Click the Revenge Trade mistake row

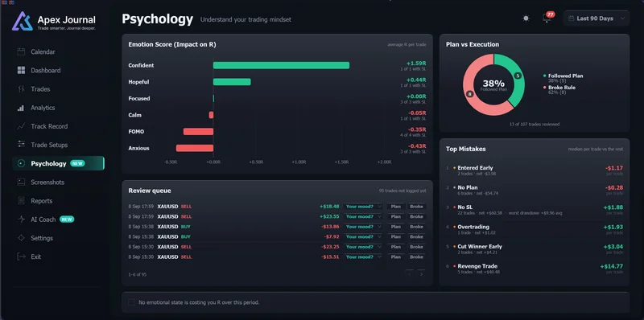pyautogui.click(x=535, y=269)
